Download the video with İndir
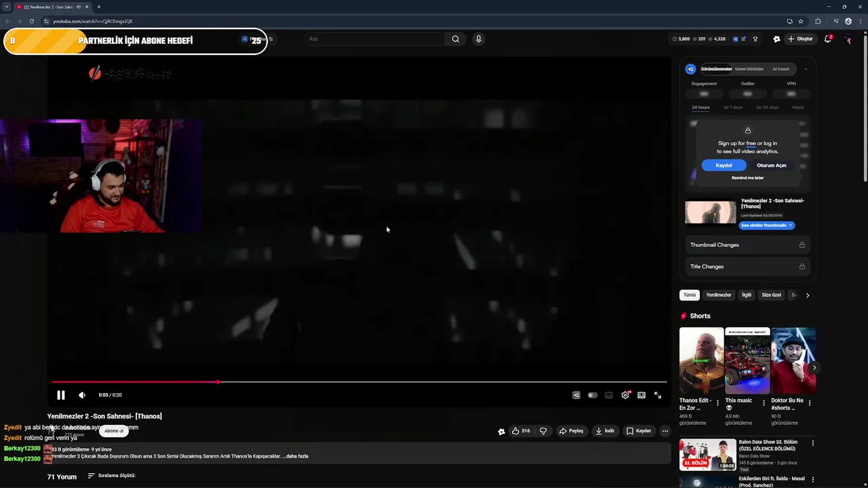Screen dimensions: 868x488 [x=605, y=431]
